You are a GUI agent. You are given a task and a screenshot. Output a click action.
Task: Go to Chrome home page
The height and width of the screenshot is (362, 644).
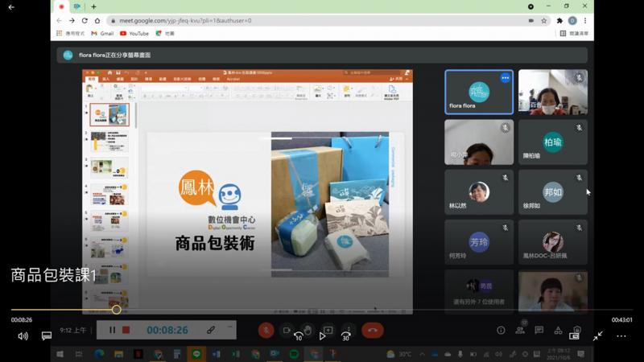click(97, 21)
